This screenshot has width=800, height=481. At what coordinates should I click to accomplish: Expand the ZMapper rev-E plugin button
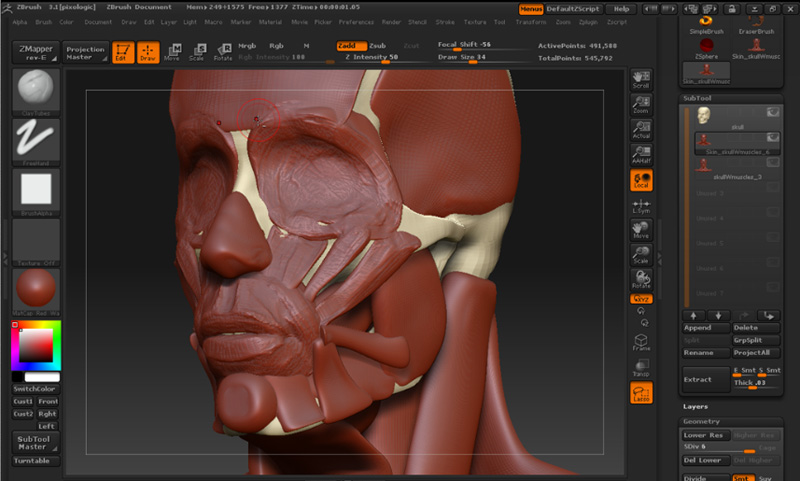[x=36, y=52]
